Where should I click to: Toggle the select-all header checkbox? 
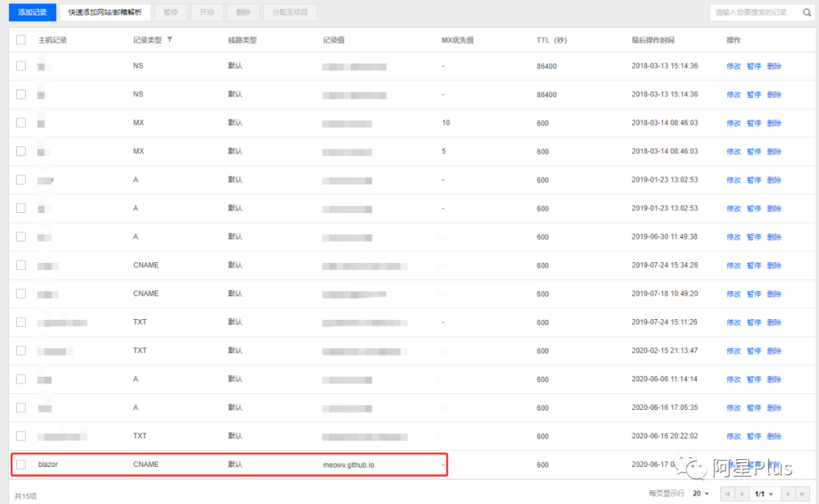tap(21, 39)
